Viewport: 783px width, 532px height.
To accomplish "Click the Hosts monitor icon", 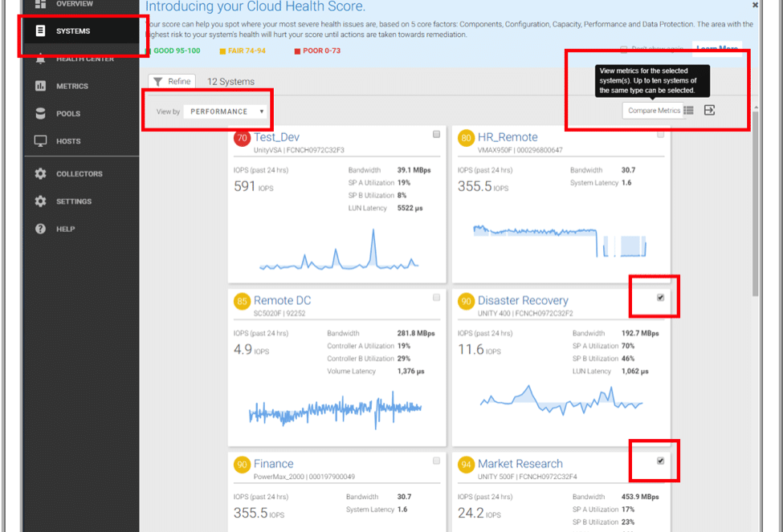I will point(40,141).
